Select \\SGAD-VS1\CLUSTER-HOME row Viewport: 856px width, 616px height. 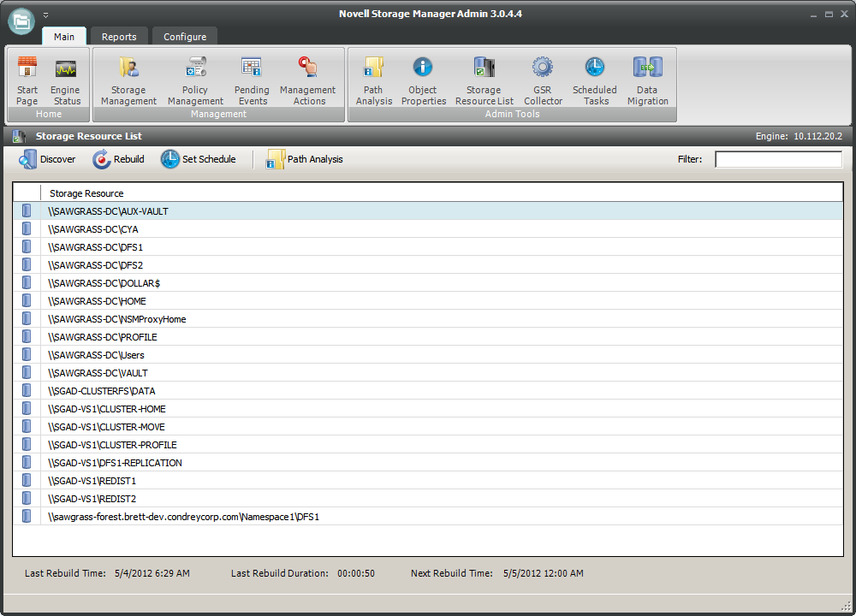click(428, 409)
